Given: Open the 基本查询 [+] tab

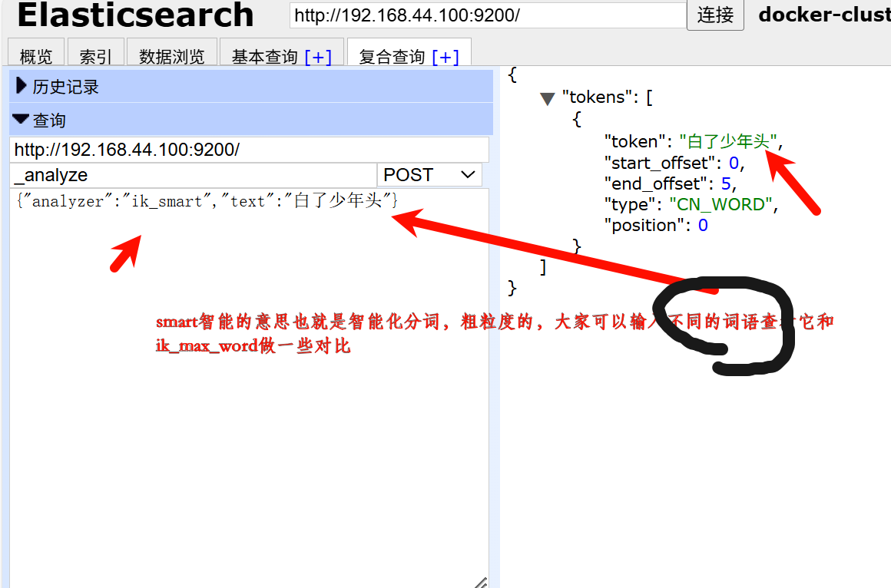Looking at the screenshot, I should tap(282, 55).
